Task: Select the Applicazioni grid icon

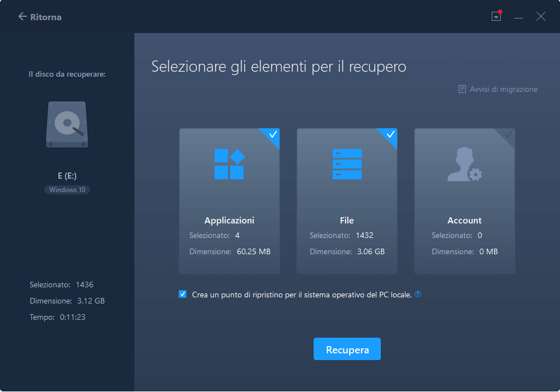Action: coord(229,164)
